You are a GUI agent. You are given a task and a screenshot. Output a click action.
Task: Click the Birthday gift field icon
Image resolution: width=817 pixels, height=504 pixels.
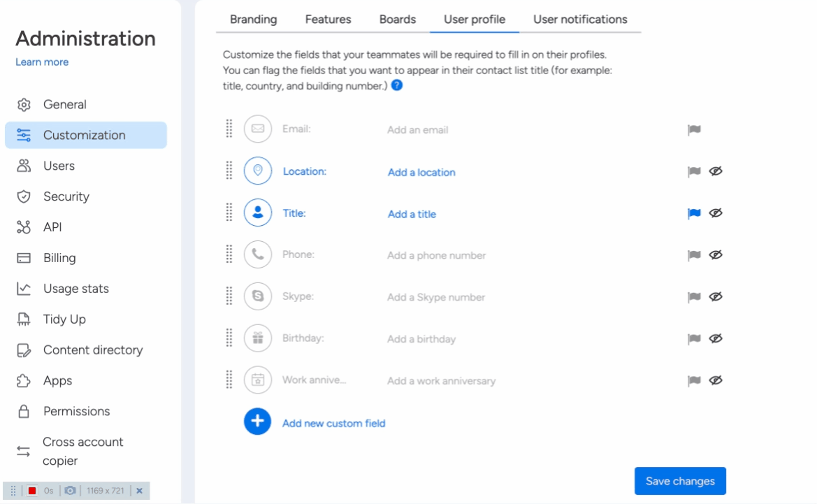(x=258, y=338)
